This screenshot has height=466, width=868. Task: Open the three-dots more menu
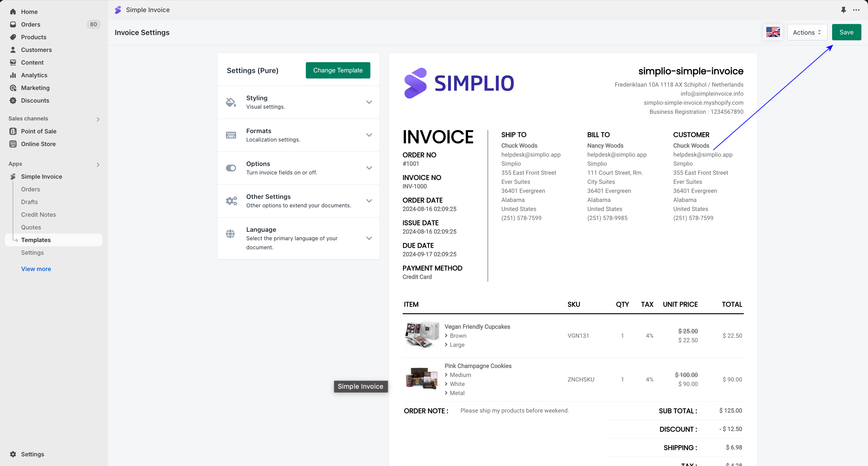click(856, 10)
